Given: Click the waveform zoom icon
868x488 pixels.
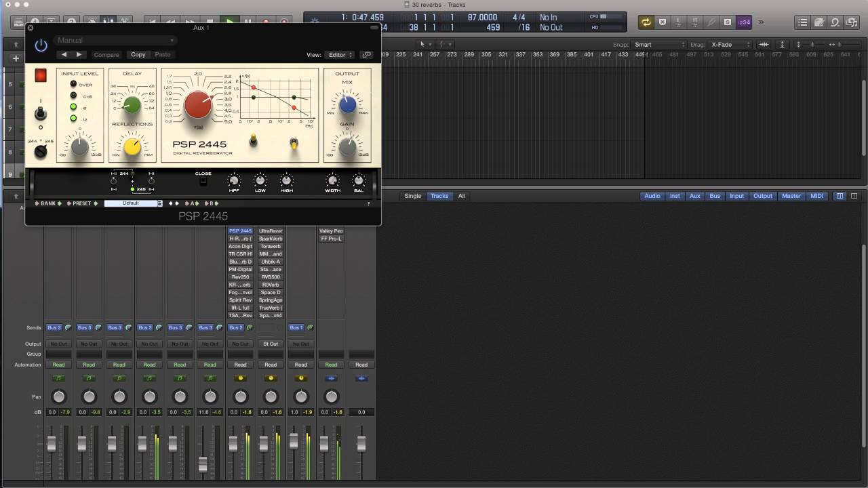Looking at the screenshot, I should pyautogui.click(x=764, y=45).
